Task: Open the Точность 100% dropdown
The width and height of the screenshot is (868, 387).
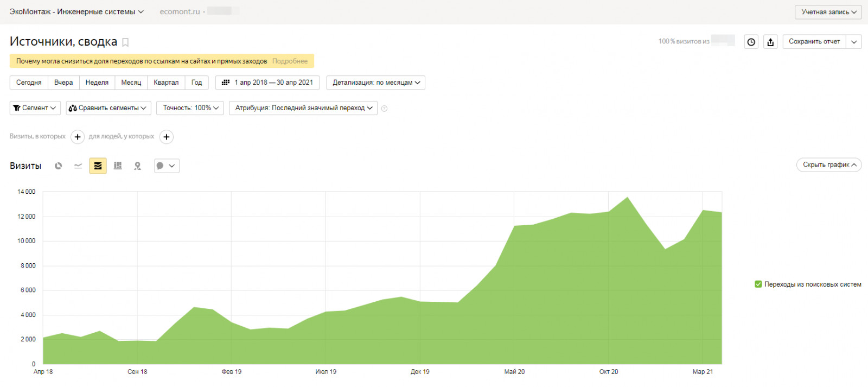Action: tap(190, 108)
